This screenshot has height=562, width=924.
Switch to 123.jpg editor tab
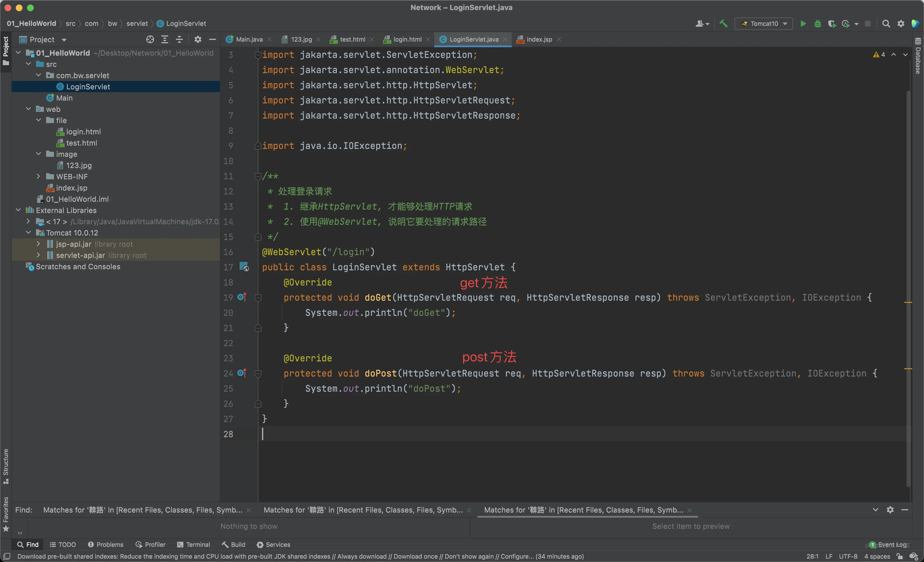pos(301,39)
